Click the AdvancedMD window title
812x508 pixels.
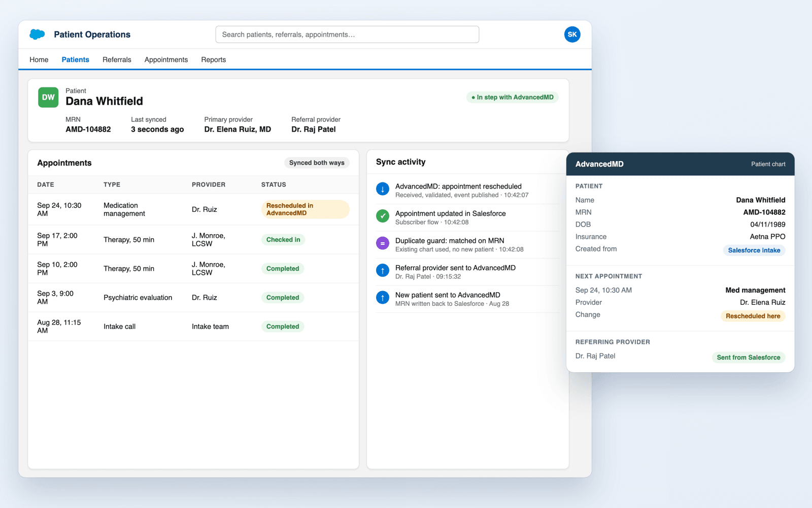599,164
